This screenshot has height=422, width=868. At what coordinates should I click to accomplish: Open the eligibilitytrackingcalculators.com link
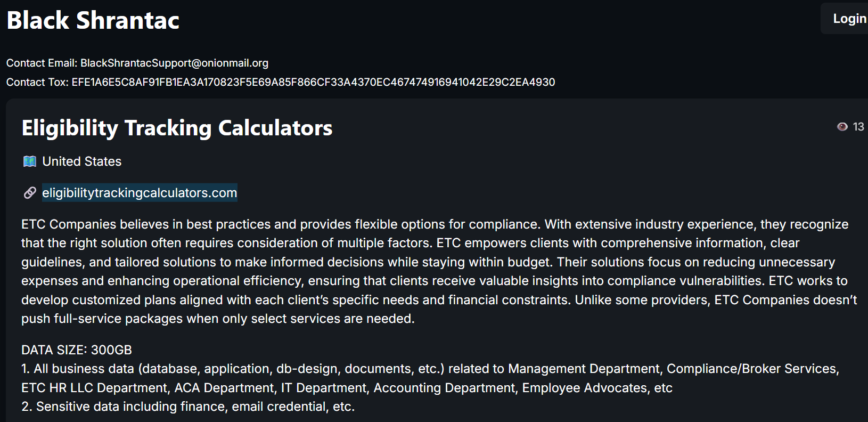pos(140,193)
